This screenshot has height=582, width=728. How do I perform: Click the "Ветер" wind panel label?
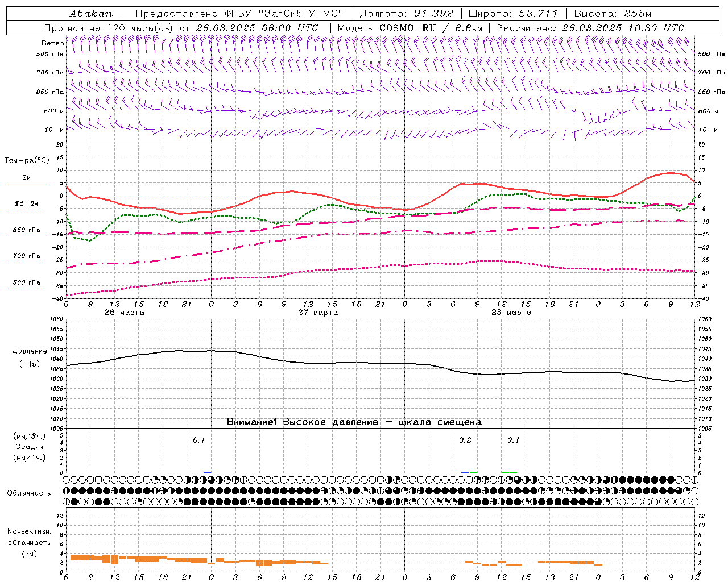coord(52,43)
